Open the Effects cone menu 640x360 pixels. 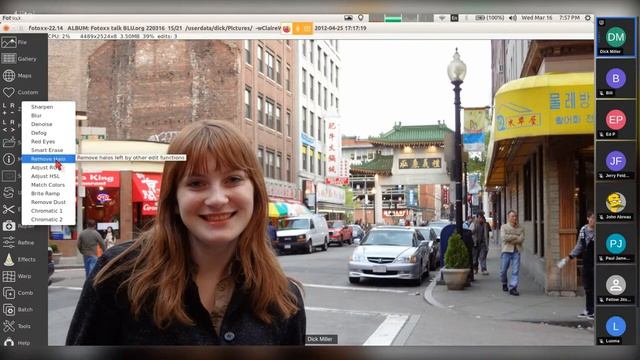19,259
